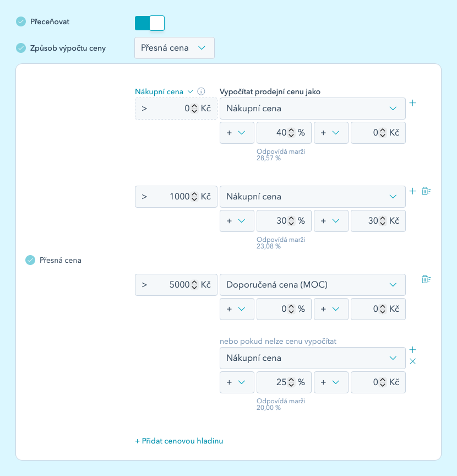457x476 pixels.
Task: Click the 'nebo pokud nelze cenu vypočítat' label
Action: click(x=278, y=341)
